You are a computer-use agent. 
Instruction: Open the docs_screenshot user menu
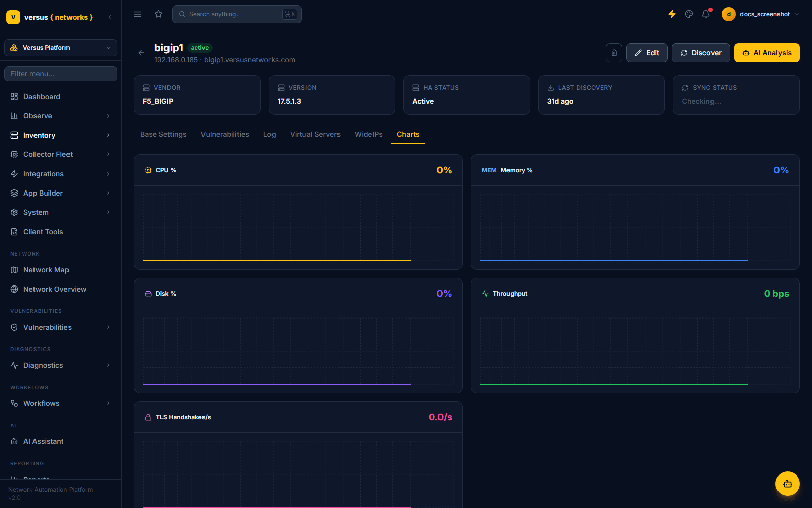pos(761,14)
